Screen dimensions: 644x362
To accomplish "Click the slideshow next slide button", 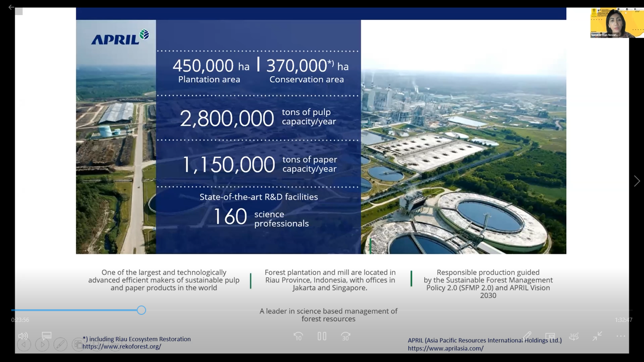I will tap(42, 345).
